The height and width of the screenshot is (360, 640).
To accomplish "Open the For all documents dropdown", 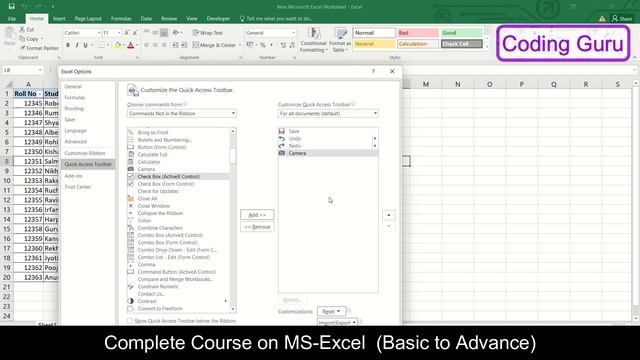I will [x=328, y=113].
